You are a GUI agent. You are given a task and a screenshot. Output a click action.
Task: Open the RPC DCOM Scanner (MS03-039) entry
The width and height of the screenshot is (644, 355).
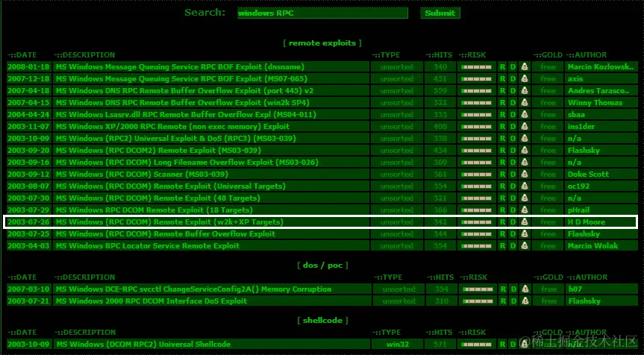pos(142,174)
